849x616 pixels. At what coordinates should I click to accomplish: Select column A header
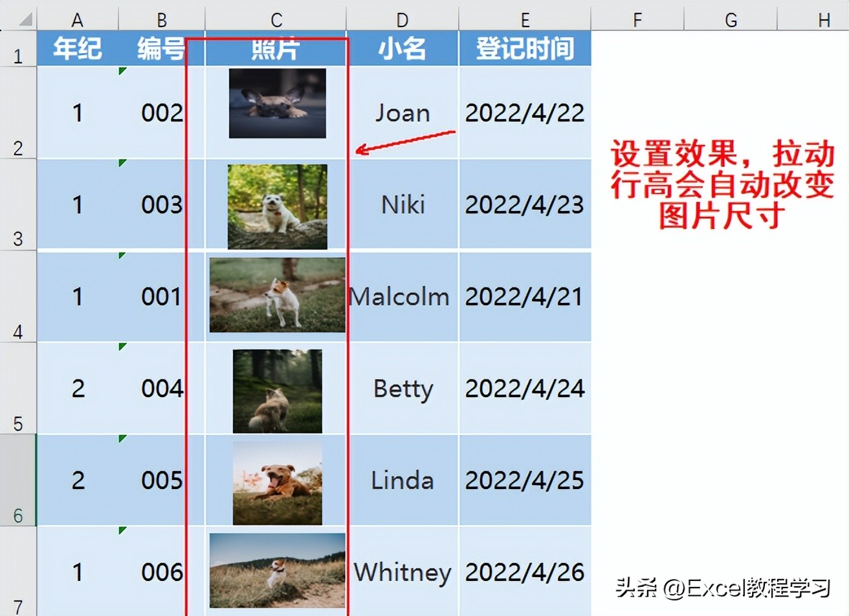pyautogui.click(x=77, y=19)
